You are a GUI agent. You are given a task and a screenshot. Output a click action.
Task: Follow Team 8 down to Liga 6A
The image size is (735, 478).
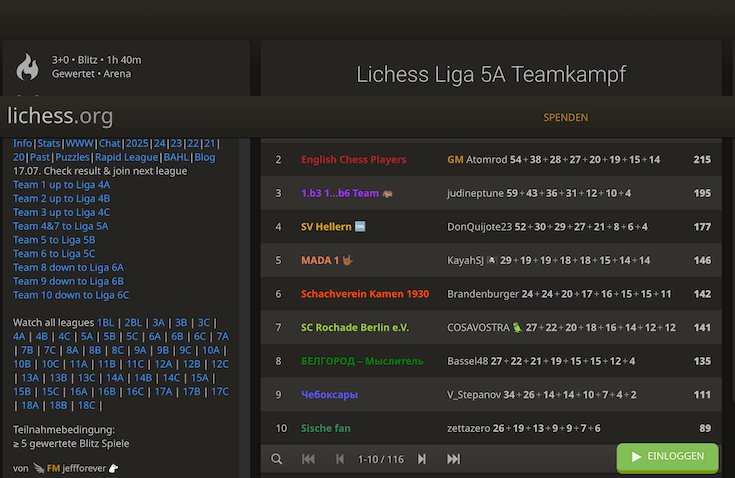pyautogui.click(x=68, y=268)
